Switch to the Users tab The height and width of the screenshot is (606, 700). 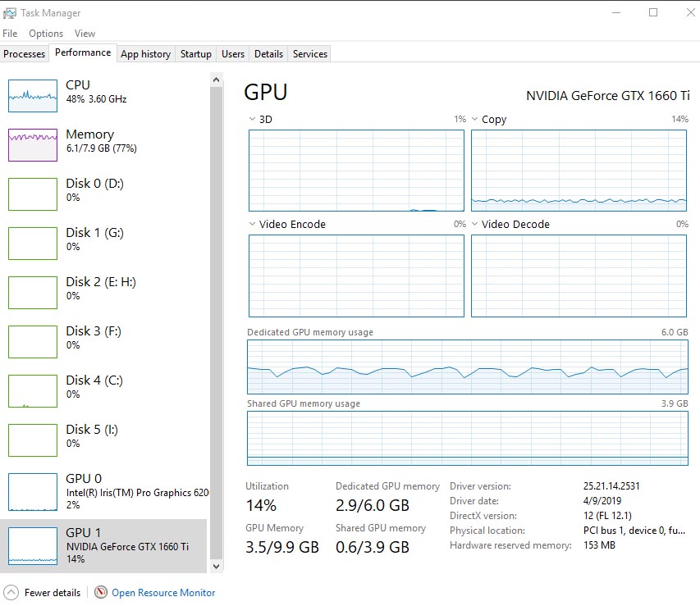[x=233, y=54]
